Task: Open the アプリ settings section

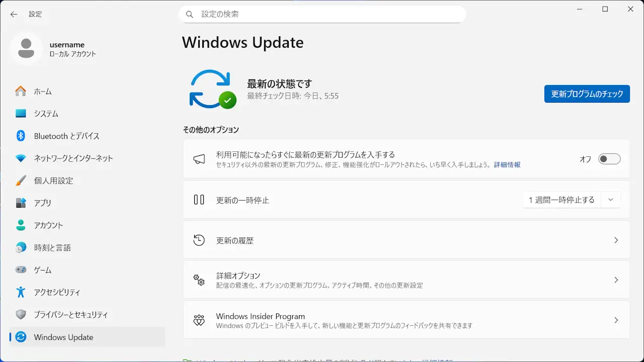Action: point(43,203)
